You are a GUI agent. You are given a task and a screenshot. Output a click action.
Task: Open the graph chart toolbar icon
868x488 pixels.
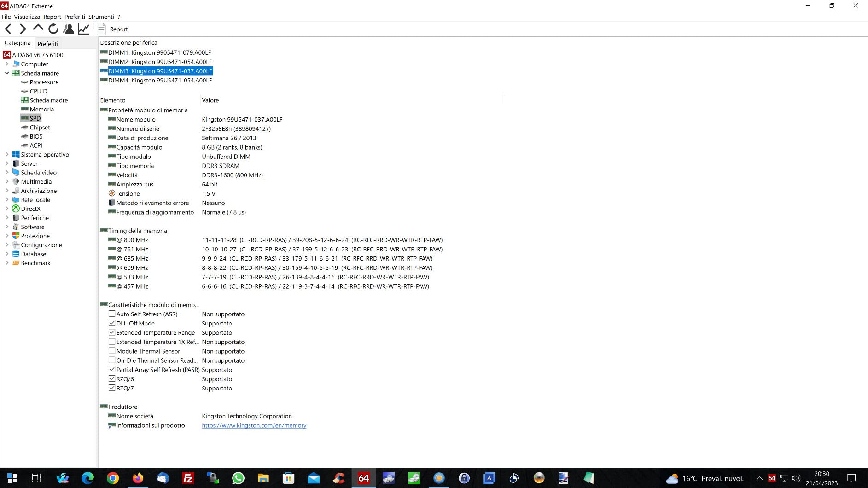pyautogui.click(x=84, y=29)
